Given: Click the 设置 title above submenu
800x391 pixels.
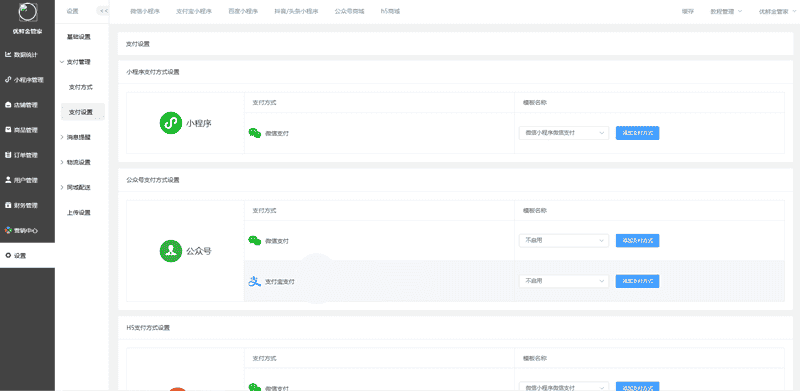Looking at the screenshot, I should [x=72, y=11].
